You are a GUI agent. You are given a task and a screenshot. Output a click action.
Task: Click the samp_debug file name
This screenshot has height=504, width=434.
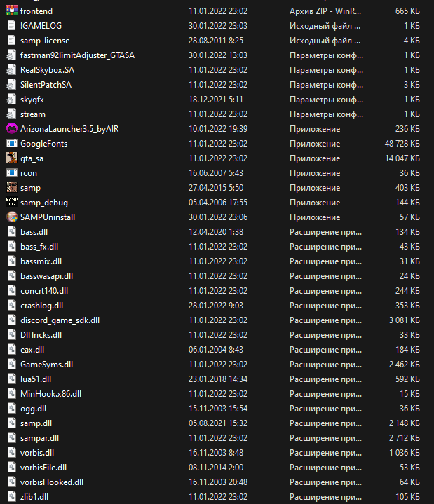(44, 203)
